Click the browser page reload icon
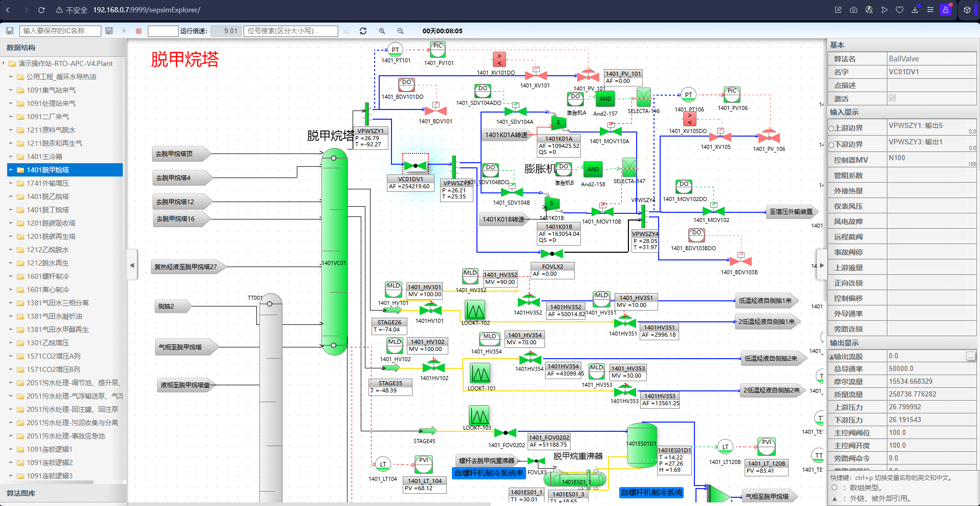980x506 pixels. point(41,10)
